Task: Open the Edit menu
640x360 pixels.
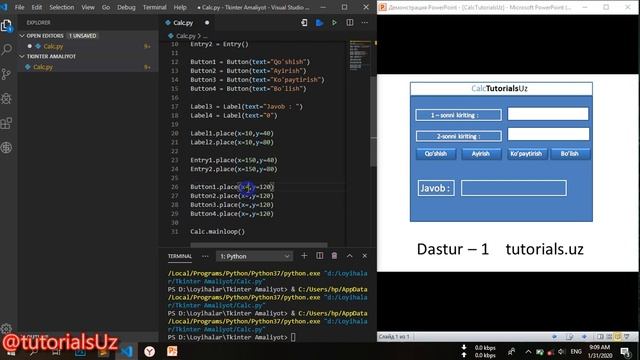Action: (x=36, y=7)
